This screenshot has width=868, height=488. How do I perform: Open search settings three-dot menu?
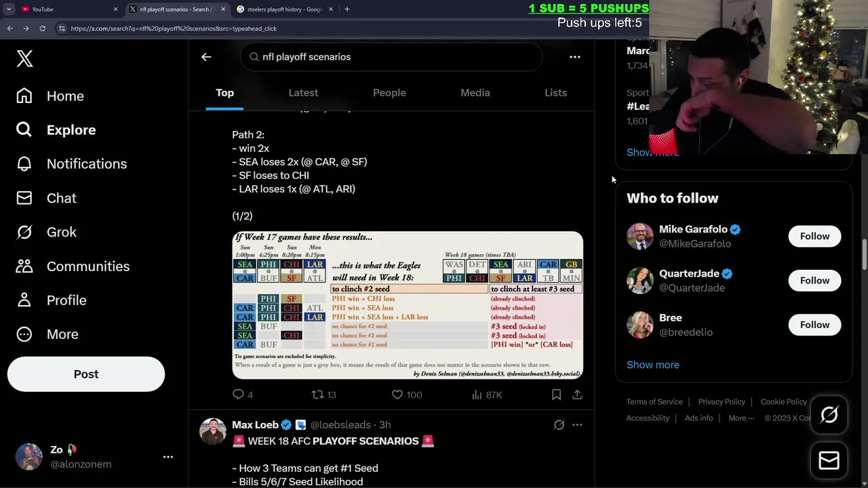[x=575, y=57]
